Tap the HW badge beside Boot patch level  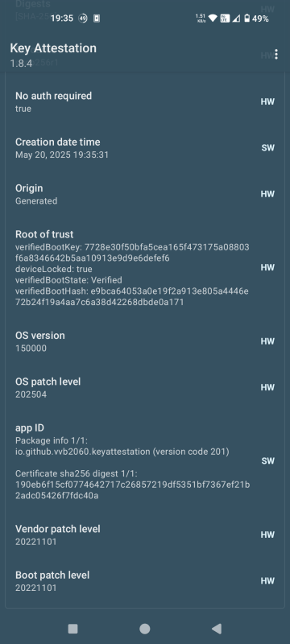267,580
